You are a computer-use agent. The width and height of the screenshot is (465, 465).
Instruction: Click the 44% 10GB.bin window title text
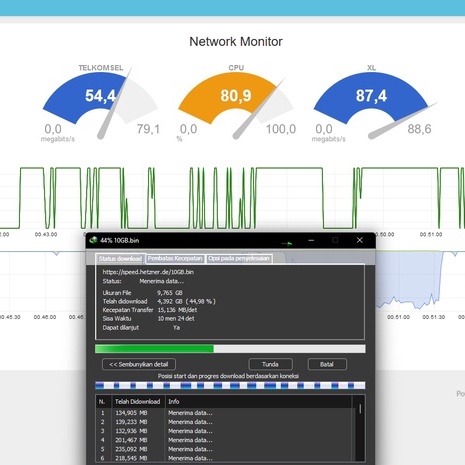(119, 240)
